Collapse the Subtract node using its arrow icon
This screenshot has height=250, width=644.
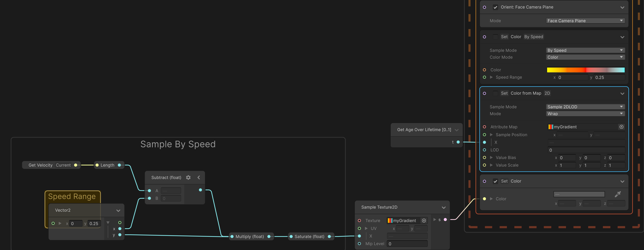199,177
